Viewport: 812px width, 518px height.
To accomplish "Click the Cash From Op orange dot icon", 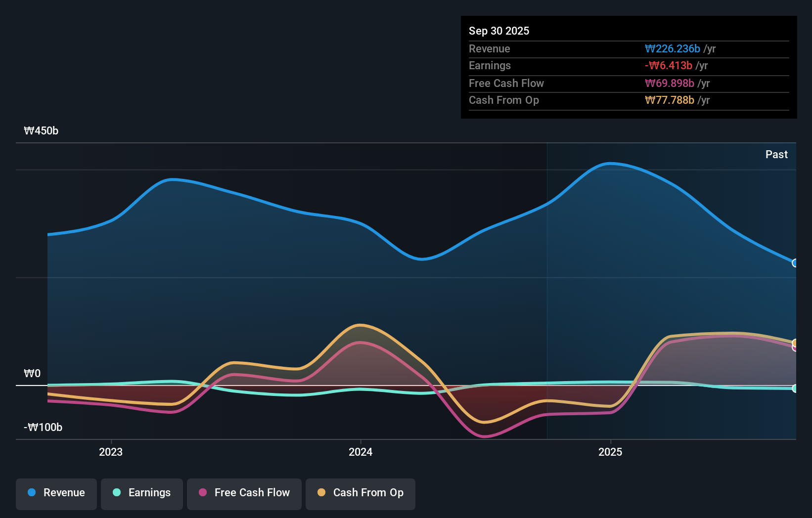I will point(321,493).
